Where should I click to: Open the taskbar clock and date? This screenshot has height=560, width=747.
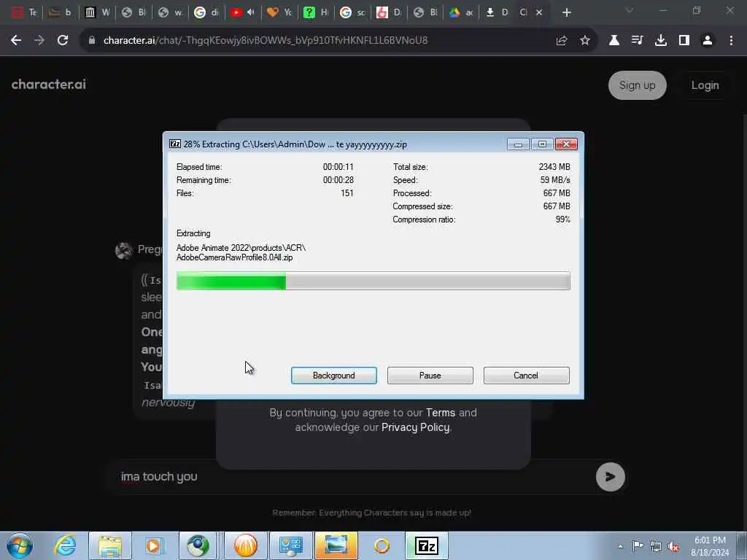coord(710,546)
